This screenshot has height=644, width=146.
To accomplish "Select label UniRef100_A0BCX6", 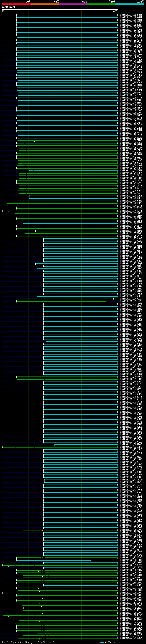I will [131, 223].
